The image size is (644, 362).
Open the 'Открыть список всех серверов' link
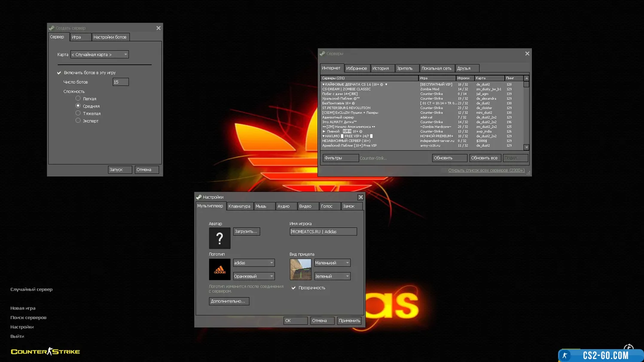click(x=486, y=170)
